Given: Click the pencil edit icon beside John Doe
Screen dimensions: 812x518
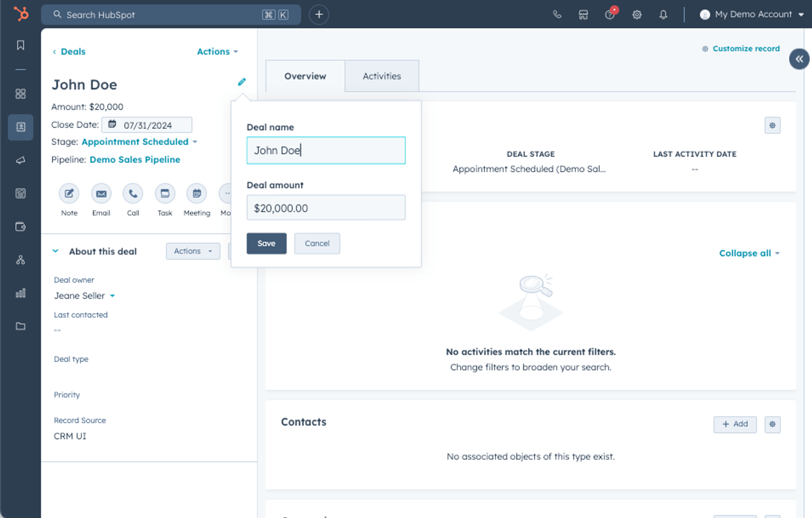Looking at the screenshot, I should click(x=242, y=82).
